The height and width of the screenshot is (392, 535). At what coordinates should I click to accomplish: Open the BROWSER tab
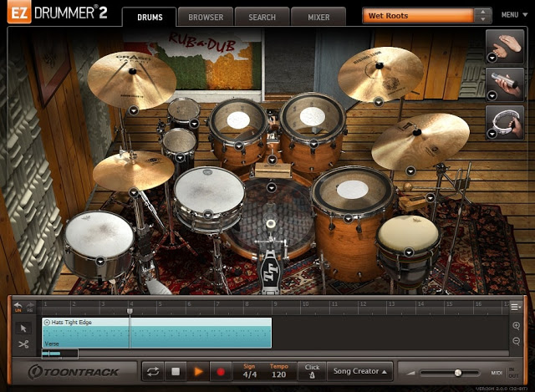[206, 17]
